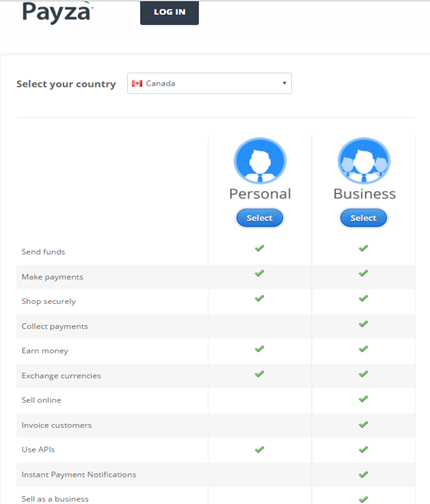Click the Personal heading text
Viewport: 430px width, 504px height.
point(260,194)
